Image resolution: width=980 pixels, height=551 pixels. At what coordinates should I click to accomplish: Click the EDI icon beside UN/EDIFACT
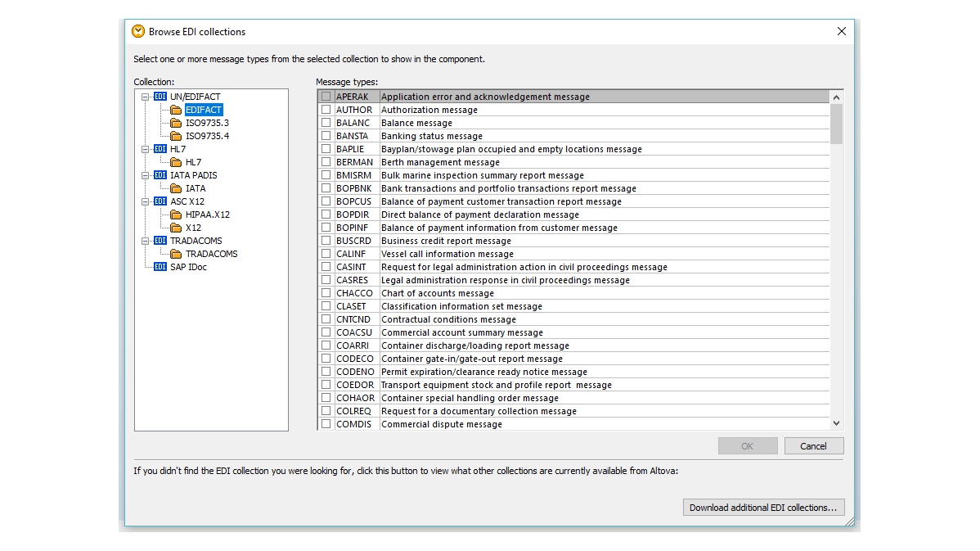[160, 97]
